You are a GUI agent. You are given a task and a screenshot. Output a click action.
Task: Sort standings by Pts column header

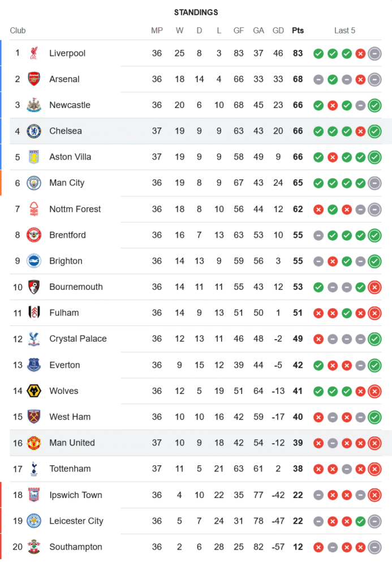[298, 31]
